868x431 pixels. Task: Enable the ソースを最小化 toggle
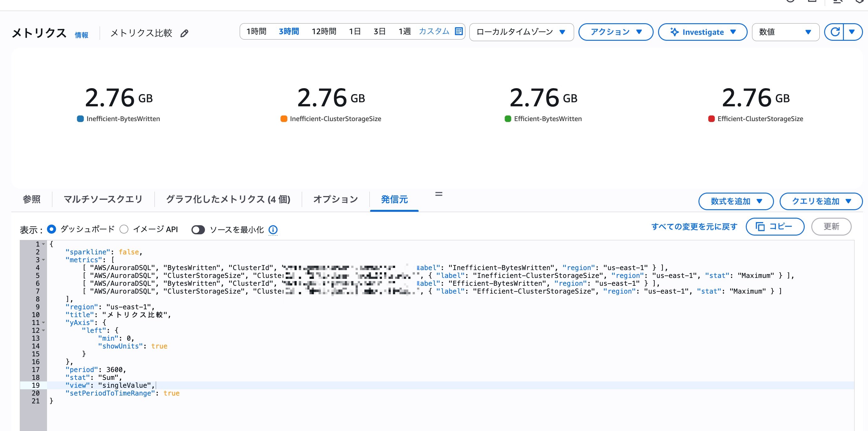[198, 230]
